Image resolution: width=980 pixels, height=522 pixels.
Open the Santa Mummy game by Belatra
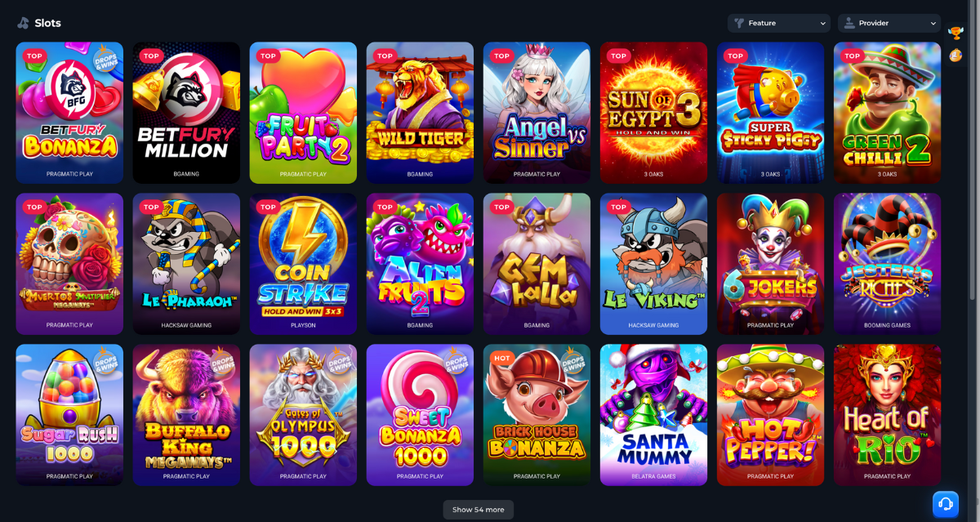pyautogui.click(x=653, y=415)
